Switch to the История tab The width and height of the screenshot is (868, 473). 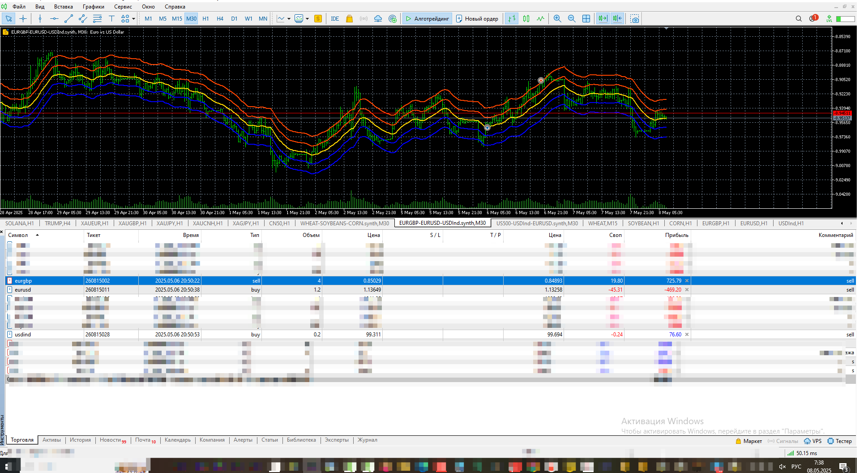pyautogui.click(x=80, y=440)
